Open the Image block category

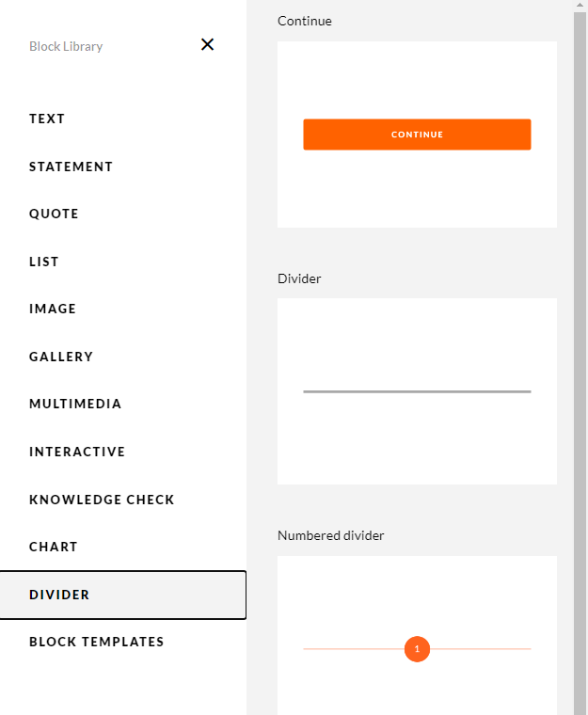(x=53, y=309)
